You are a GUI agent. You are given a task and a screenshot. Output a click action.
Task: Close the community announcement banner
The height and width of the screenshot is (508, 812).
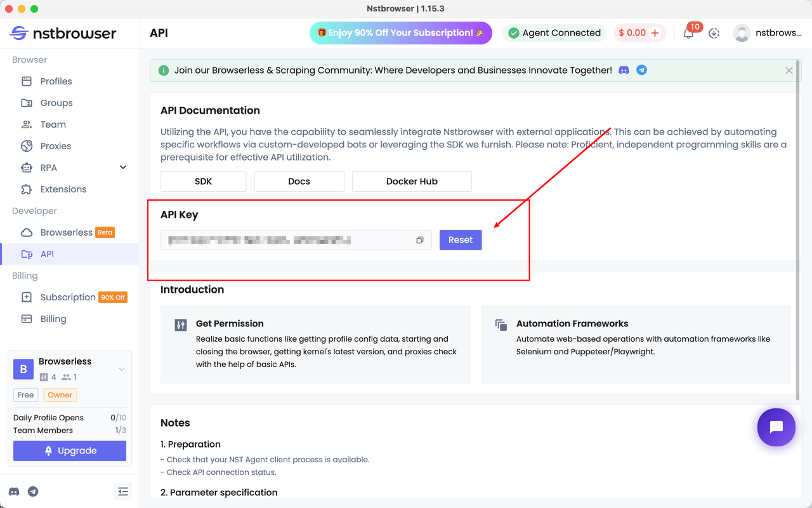point(789,70)
